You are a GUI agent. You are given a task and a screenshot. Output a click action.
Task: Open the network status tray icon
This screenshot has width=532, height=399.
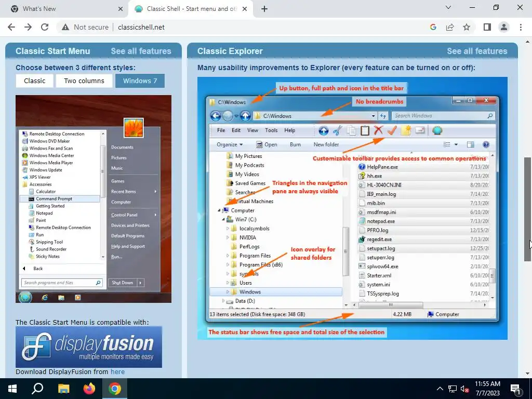click(x=453, y=389)
